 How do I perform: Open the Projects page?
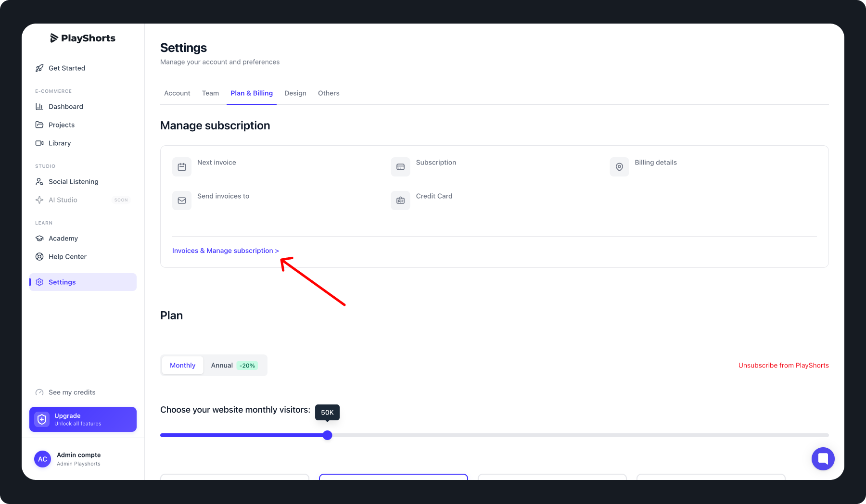click(83, 125)
